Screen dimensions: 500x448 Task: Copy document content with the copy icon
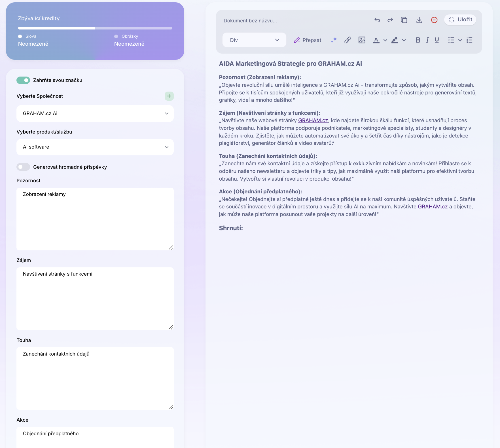click(x=404, y=20)
